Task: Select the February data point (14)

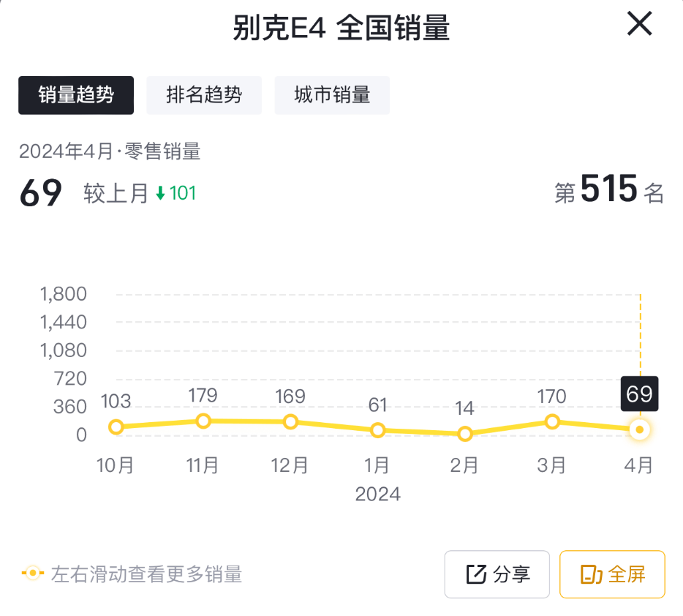Action: click(464, 434)
